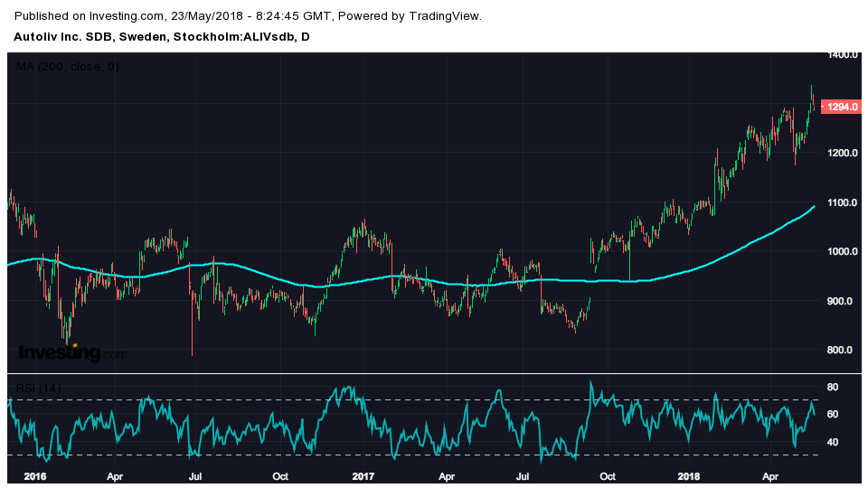
Task: Click the 1200.0 price axis label
Action: coord(843,153)
